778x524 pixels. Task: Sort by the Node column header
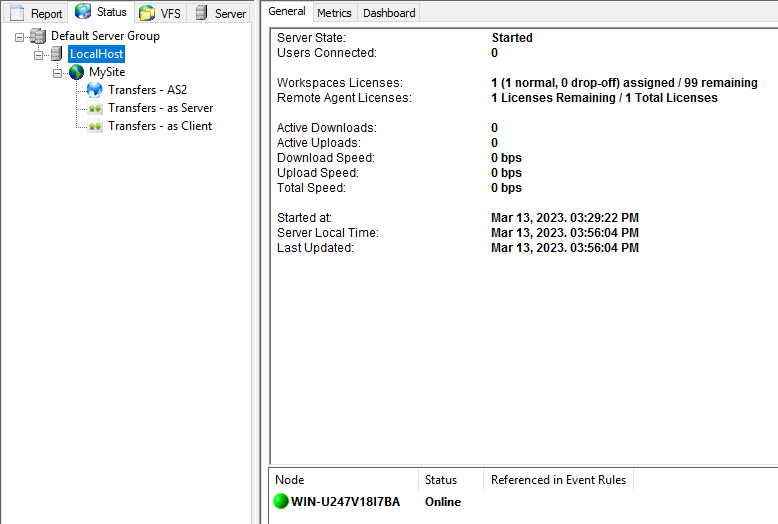click(343, 480)
